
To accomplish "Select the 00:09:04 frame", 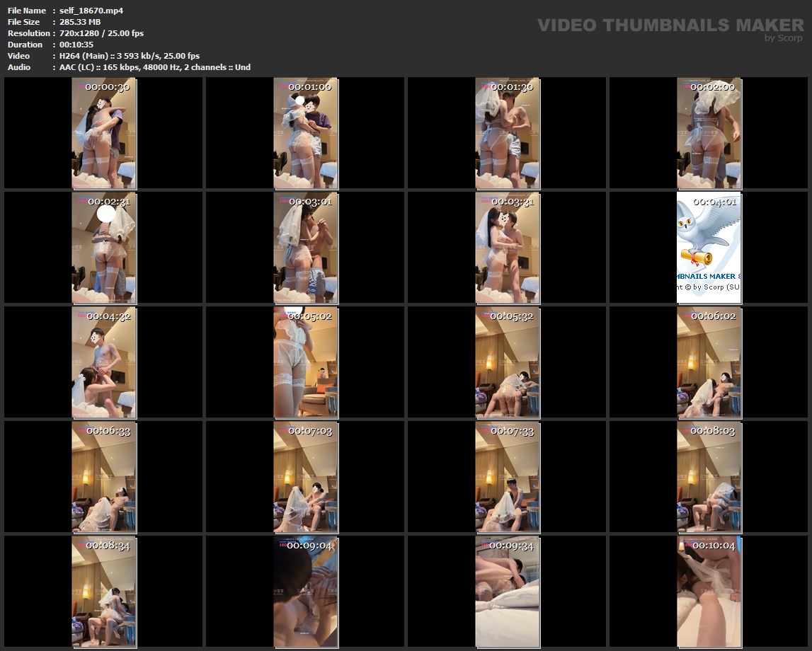I will tap(305, 592).
